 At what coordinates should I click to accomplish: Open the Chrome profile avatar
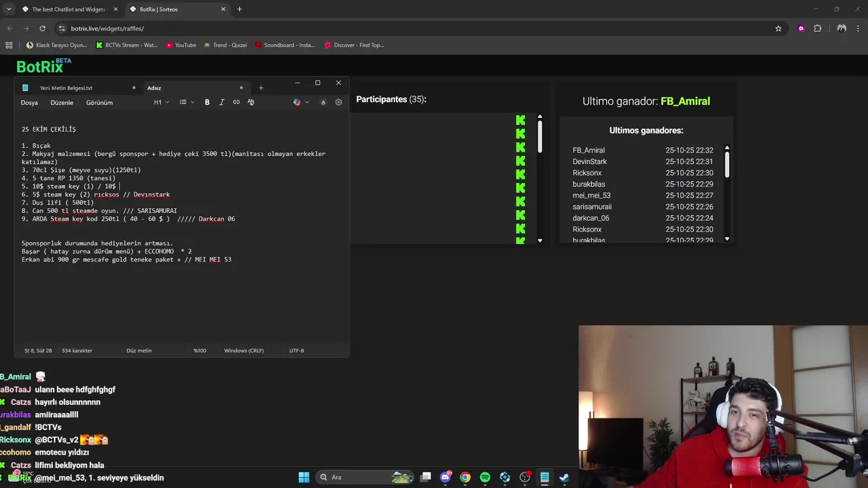842,28
